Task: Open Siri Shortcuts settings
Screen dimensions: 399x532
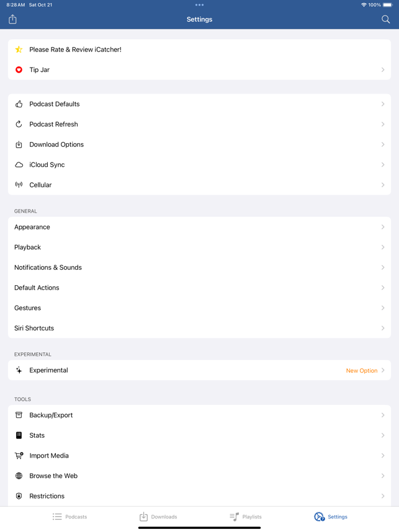Action: [x=199, y=328]
